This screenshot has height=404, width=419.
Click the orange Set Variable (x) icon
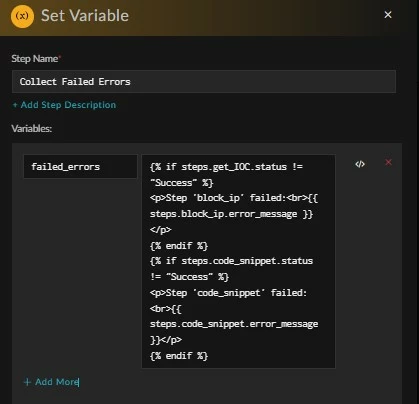coord(22,16)
